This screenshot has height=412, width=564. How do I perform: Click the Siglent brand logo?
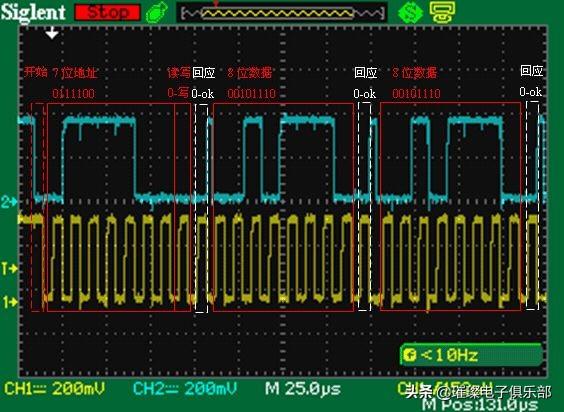(33, 12)
